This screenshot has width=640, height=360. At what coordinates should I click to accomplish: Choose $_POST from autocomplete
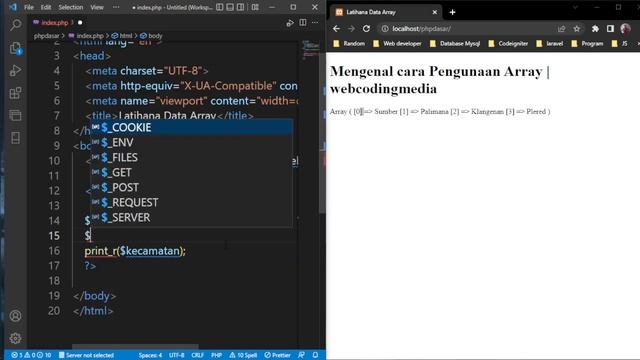coord(191,187)
